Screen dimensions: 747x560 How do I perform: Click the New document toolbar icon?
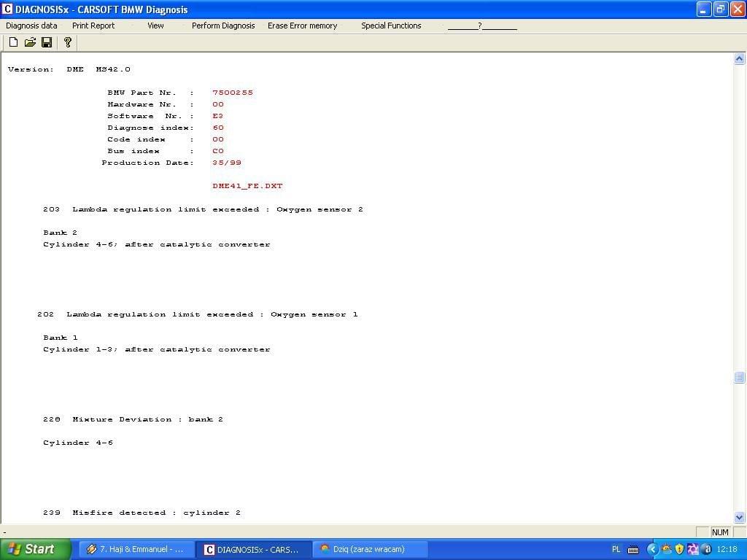(x=13, y=42)
